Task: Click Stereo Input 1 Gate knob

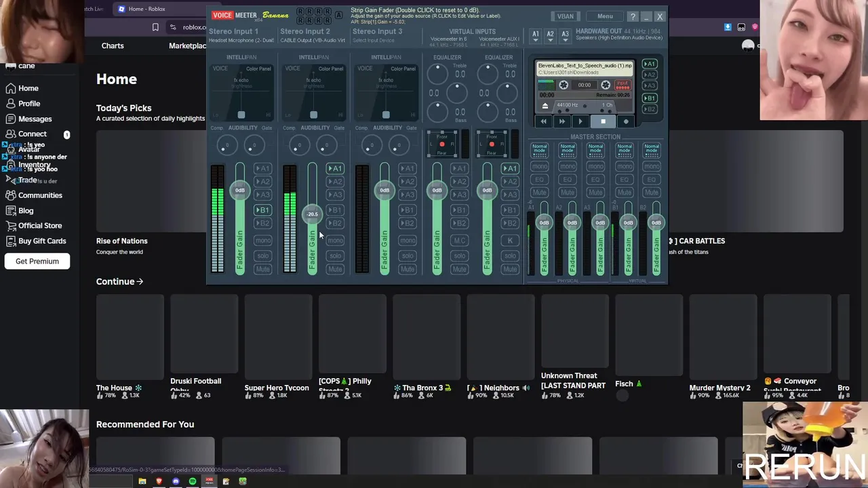Action: [x=254, y=144]
